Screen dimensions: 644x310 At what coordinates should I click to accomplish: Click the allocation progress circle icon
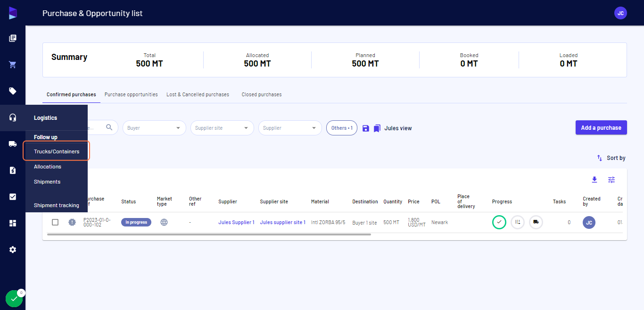coord(518,222)
